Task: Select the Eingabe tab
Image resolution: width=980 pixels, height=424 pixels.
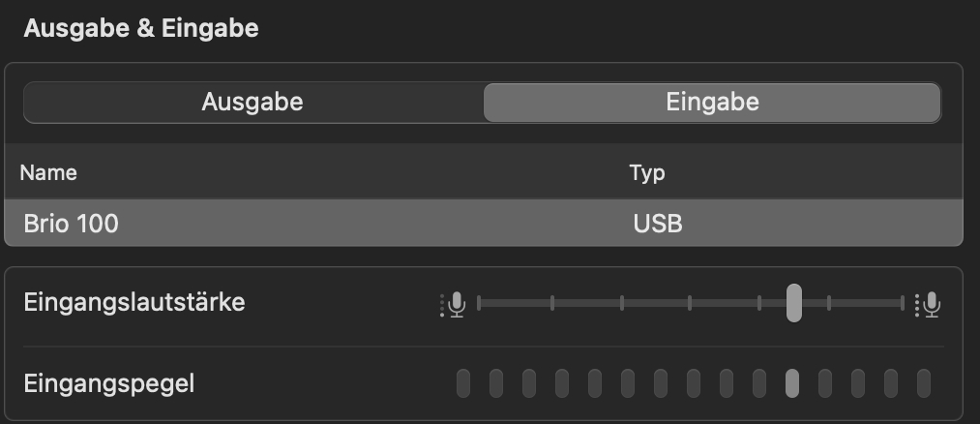Action: point(712,102)
